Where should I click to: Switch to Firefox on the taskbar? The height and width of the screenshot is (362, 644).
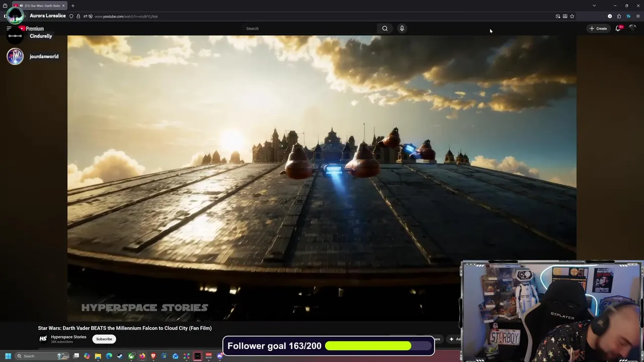142,356
